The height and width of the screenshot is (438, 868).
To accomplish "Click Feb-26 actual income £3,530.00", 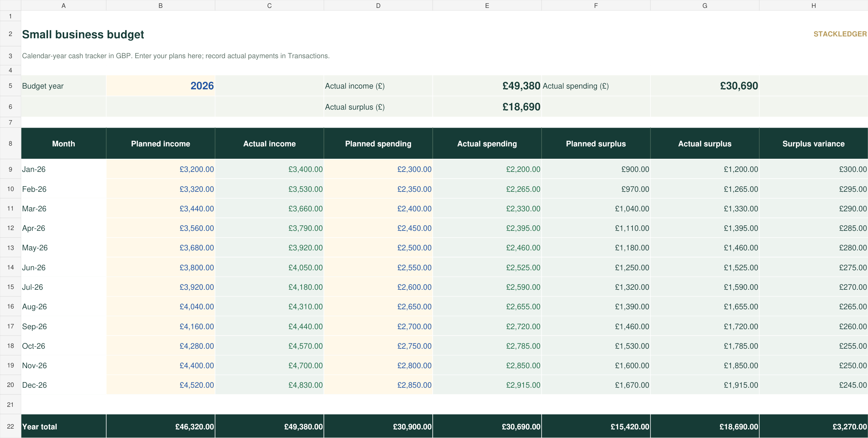I will click(x=269, y=189).
